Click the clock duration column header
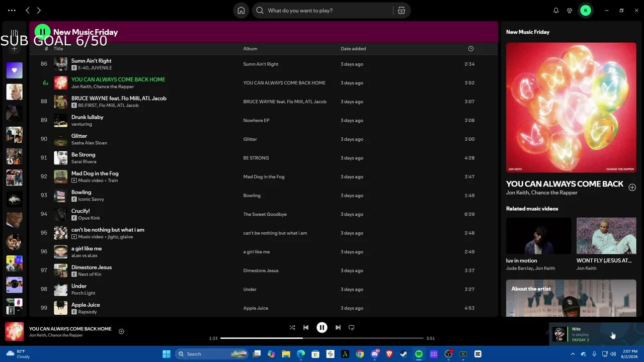The height and width of the screenshot is (362, 644). [471, 49]
